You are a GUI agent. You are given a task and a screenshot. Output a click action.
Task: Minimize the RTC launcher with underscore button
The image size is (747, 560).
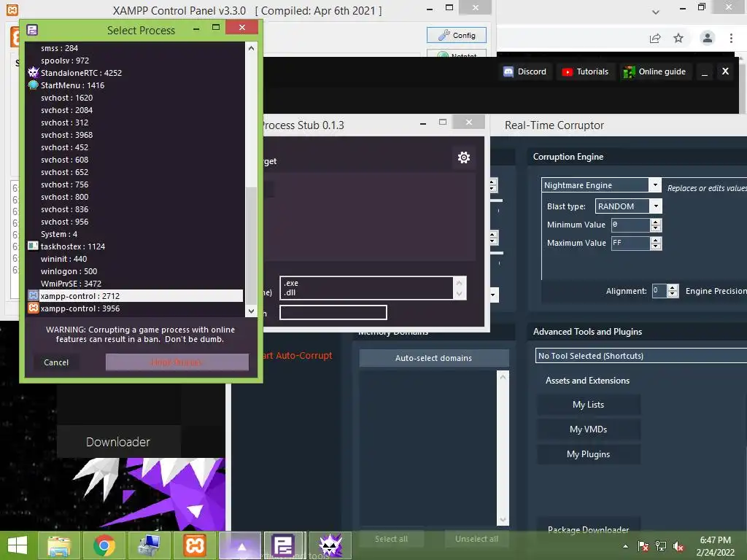coord(705,72)
